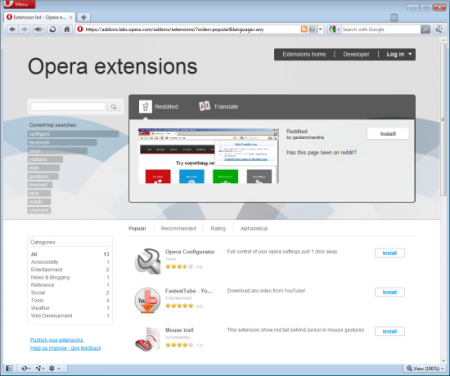Go to the home page
This screenshot has height=376, width=450.
point(67,29)
